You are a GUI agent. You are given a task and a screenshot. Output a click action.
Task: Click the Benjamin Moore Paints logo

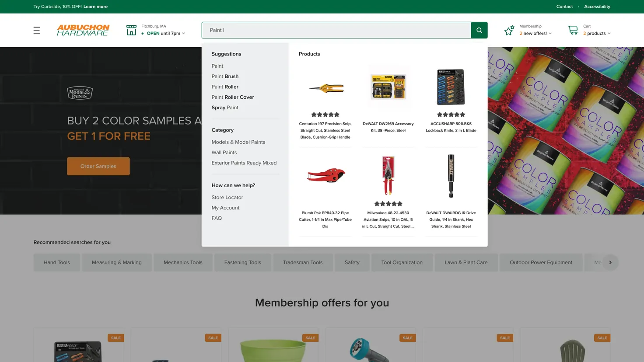pos(80,93)
